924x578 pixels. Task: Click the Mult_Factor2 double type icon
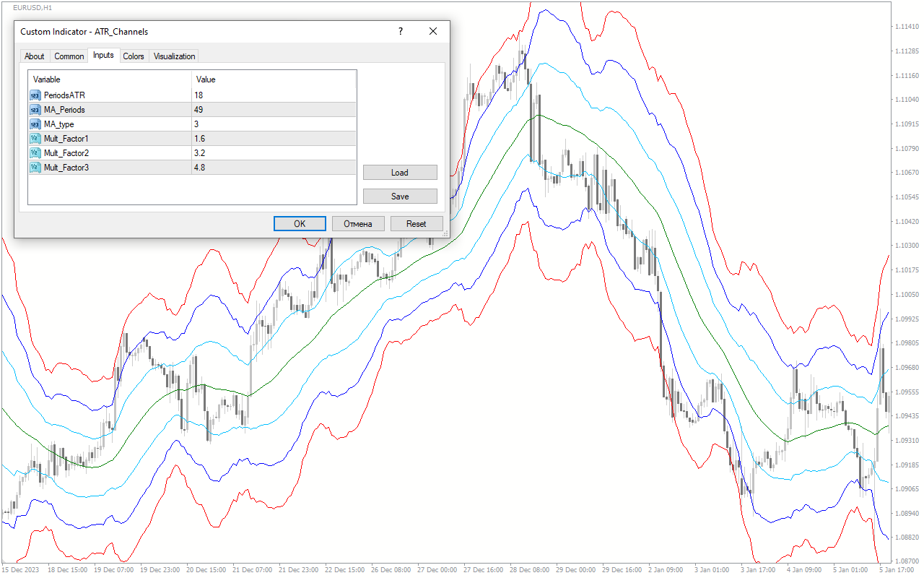click(x=35, y=152)
